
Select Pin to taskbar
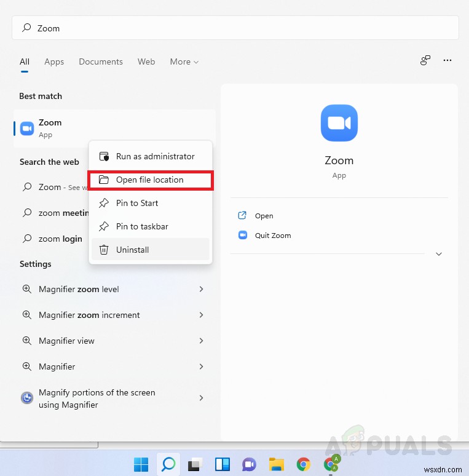151,226
